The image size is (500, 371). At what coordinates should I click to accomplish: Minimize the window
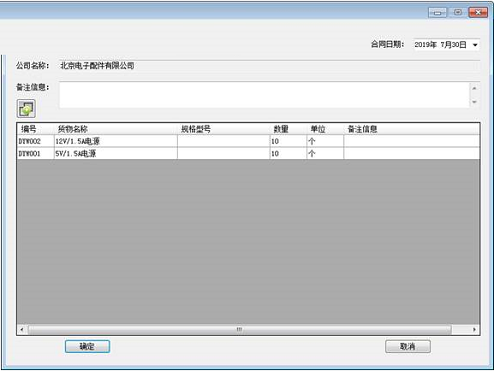[437, 13]
